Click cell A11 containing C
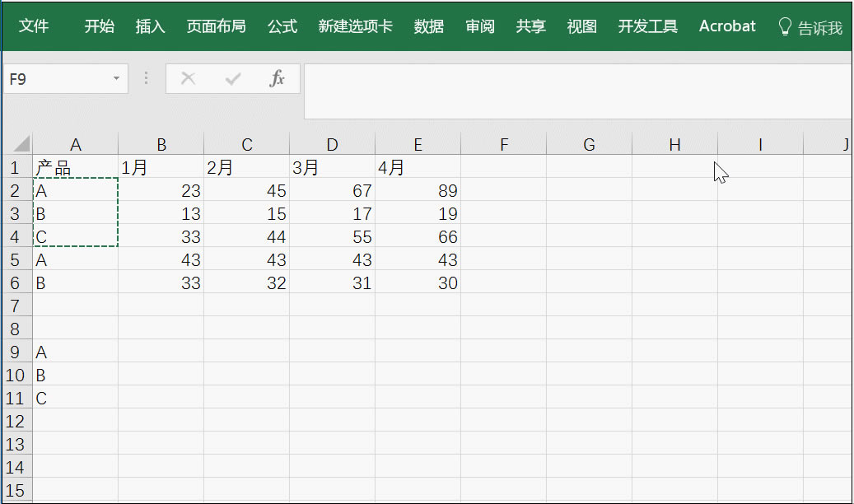 tap(75, 398)
